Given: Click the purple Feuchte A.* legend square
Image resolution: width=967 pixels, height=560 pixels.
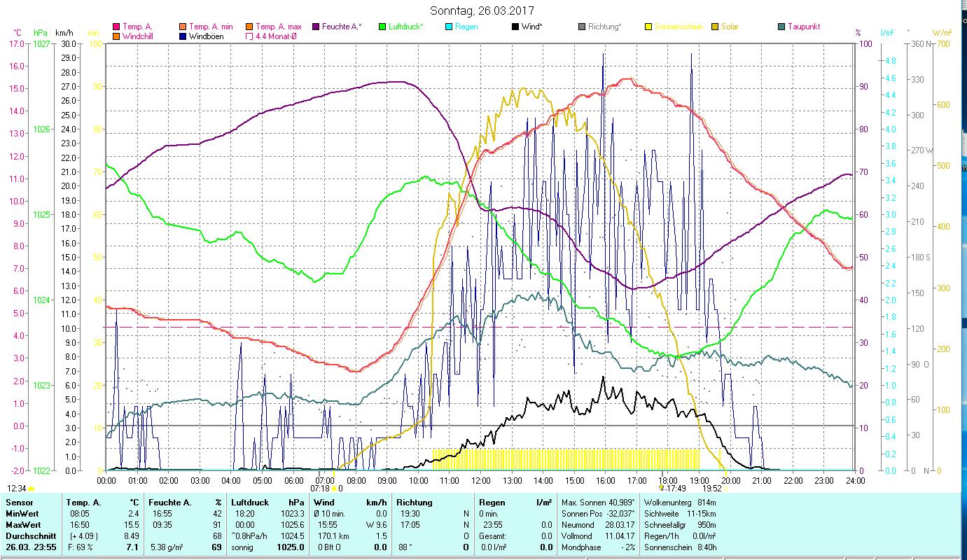Looking at the screenshot, I should [314, 27].
